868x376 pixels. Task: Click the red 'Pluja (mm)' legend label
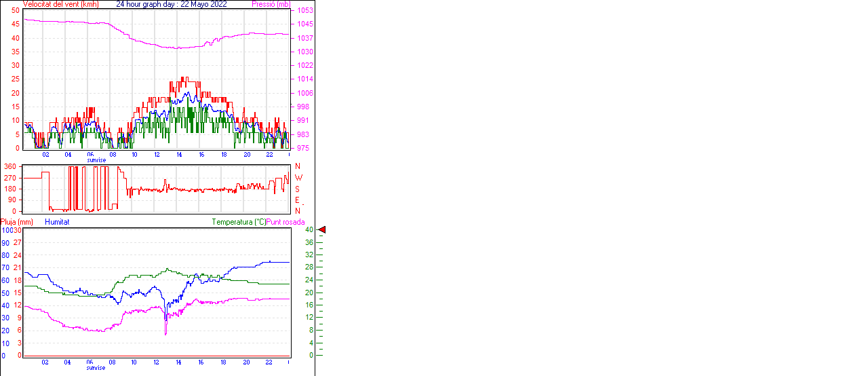pos(17,222)
